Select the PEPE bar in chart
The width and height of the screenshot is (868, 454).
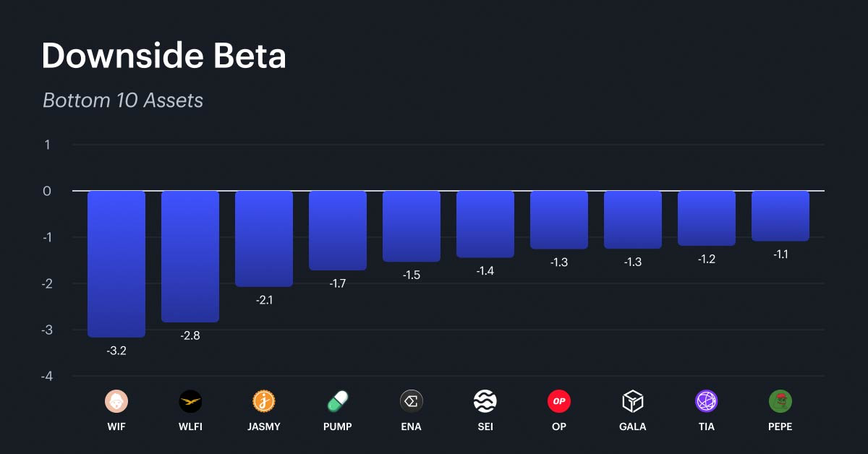[780, 216]
